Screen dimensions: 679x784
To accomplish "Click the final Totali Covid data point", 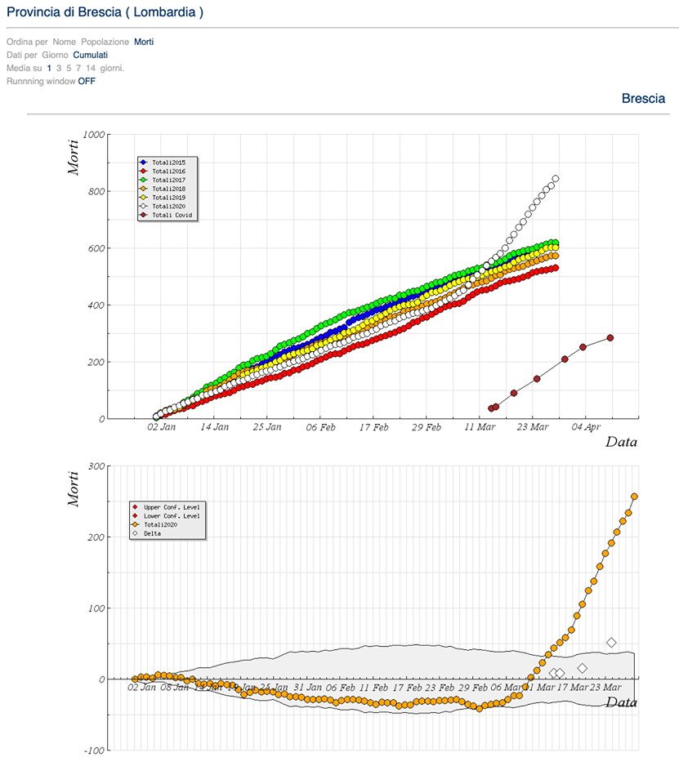I will coord(610,338).
